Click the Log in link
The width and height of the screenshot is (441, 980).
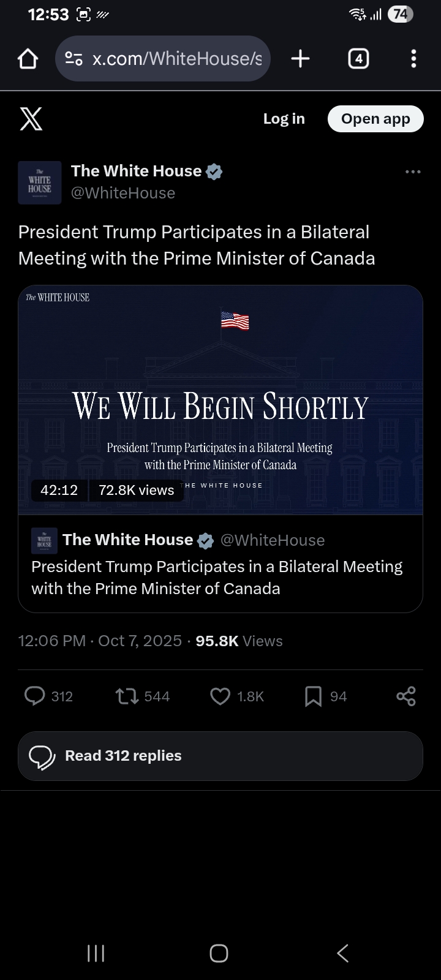tap(284, 119)
